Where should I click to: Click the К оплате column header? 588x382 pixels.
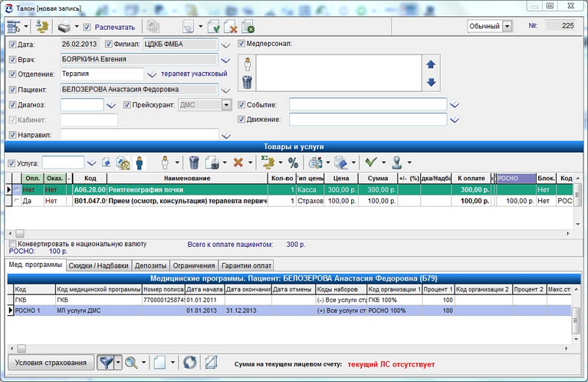471,178
